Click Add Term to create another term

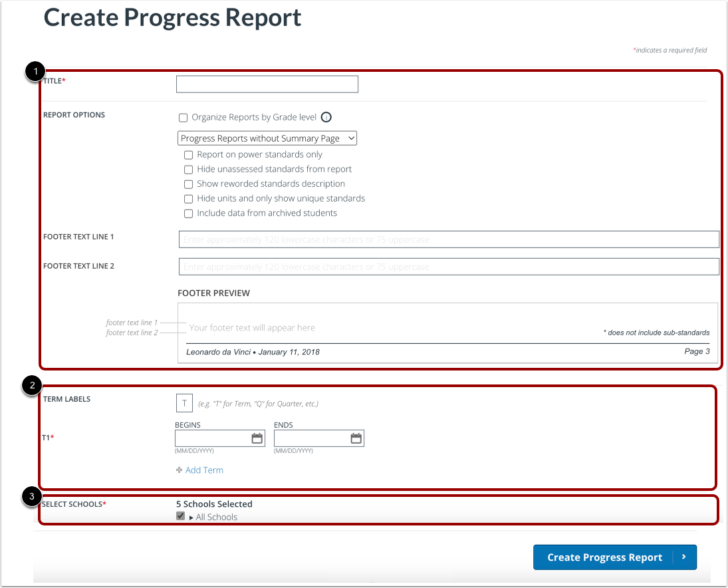(x=204, y=470)
